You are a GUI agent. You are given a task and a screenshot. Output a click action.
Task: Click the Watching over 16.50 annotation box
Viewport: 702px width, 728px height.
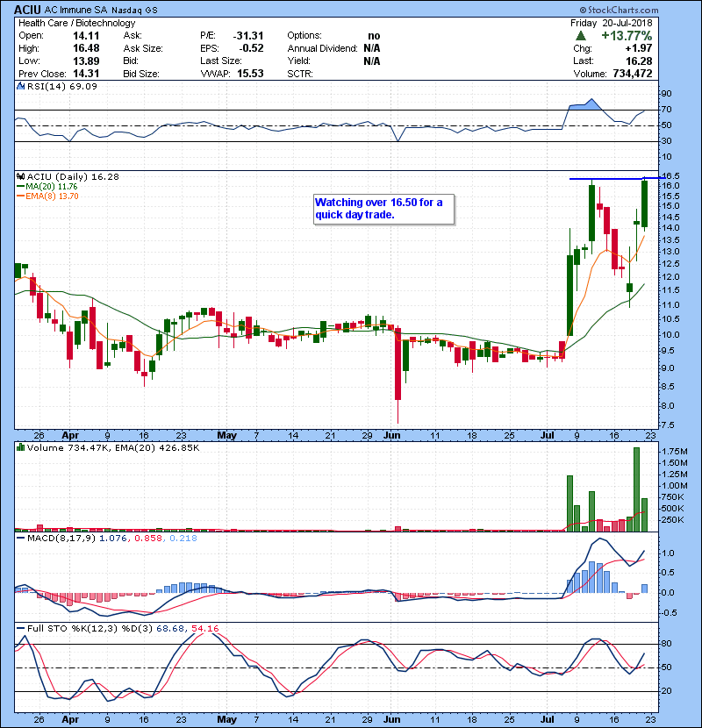(383, 209)
